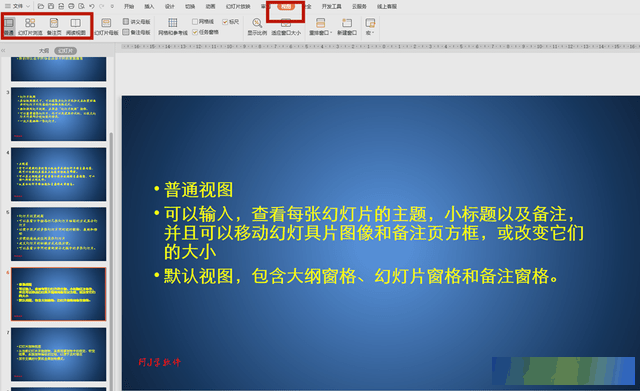Open Reading View (阅读视图) icon
Image resolution: width=640 pixels, height=391 pixels.
[76, 26]
